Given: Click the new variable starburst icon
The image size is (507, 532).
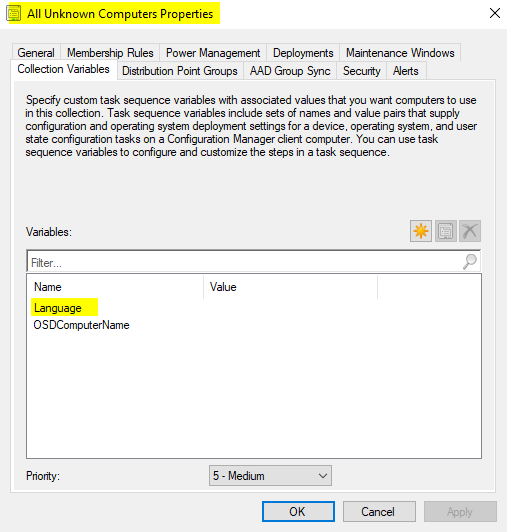Looking at the screenshot, I should pyautogui.click(x=421, y=231).
